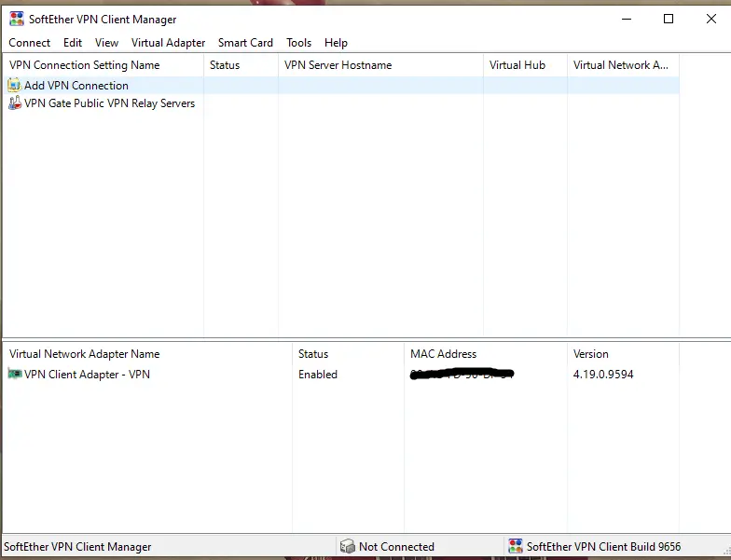This screenshot has width=731, height=560.
Task: Open the View menu
Action: point(106,43)
